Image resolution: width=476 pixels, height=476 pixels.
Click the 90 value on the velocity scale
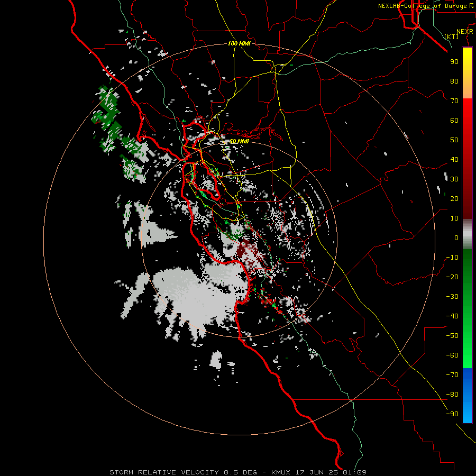pos(454,62)
